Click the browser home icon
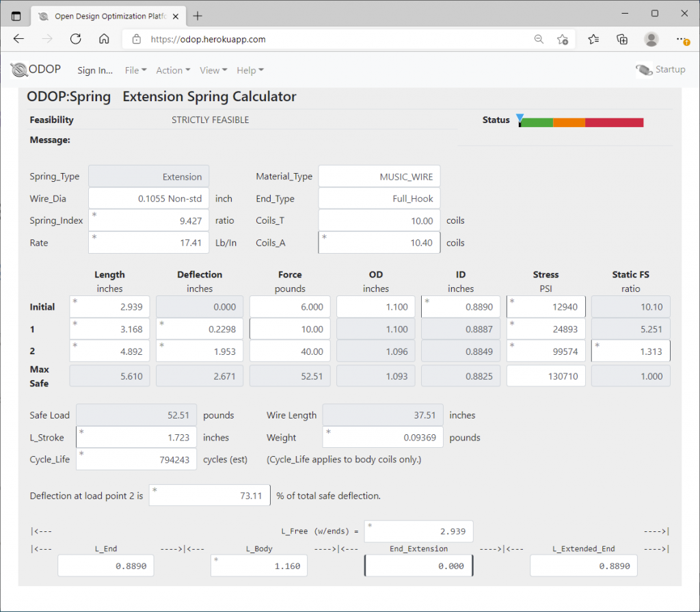The width and height of the screenshot is (700, 612). coord(103,39)
